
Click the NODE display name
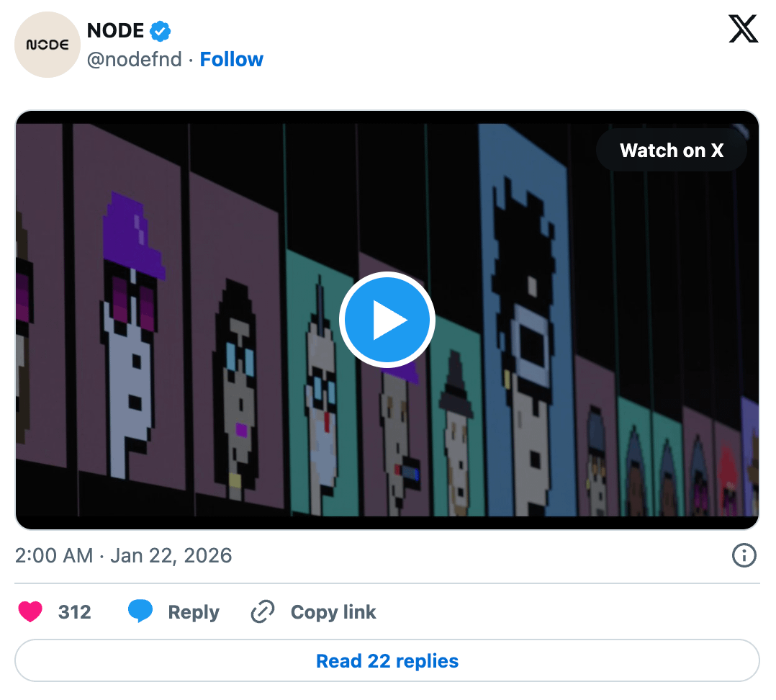pos(116,31)
